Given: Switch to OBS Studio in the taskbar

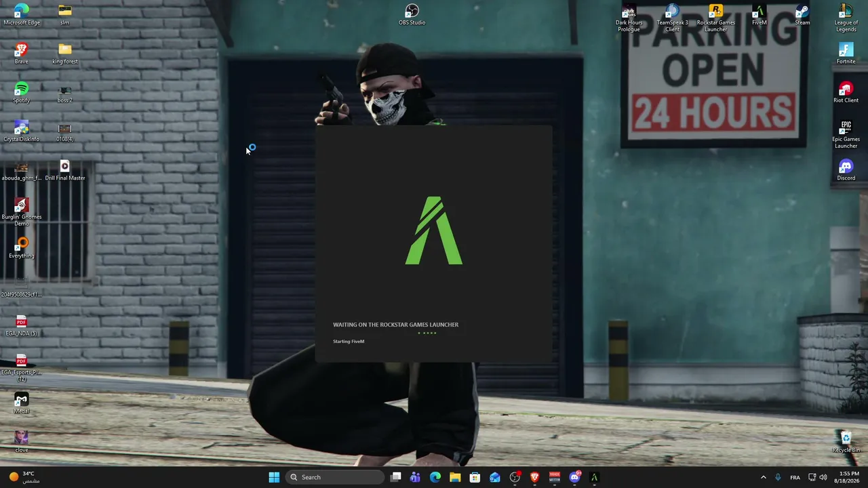Looking at the screenshot, I should pos(515,477).
